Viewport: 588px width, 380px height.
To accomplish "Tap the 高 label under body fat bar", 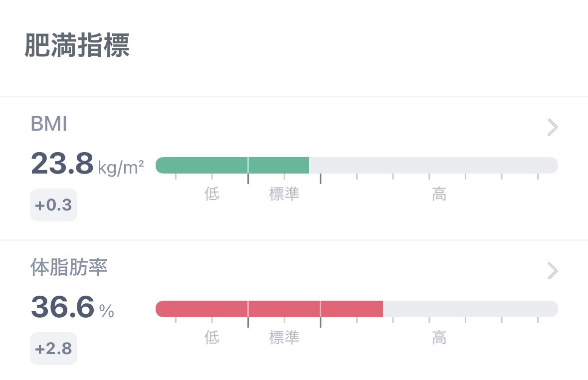I will (x=439, y=338).
